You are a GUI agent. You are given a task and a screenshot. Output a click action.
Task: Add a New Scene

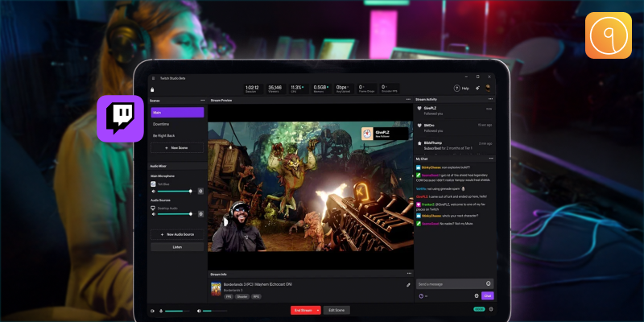[x=177, y=148]
